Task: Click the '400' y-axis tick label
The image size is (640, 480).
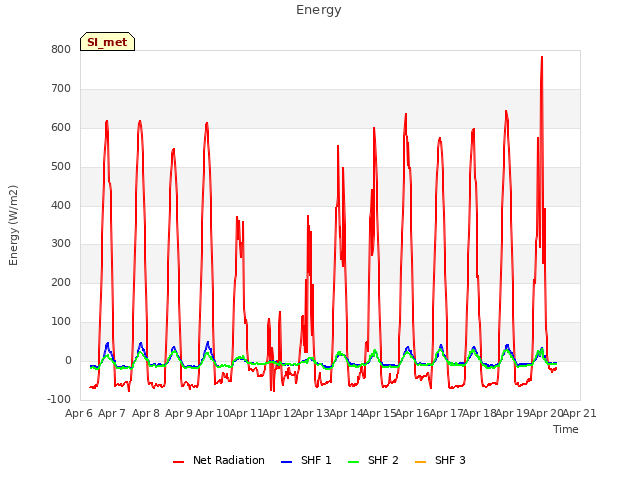Action: point(61,205)
